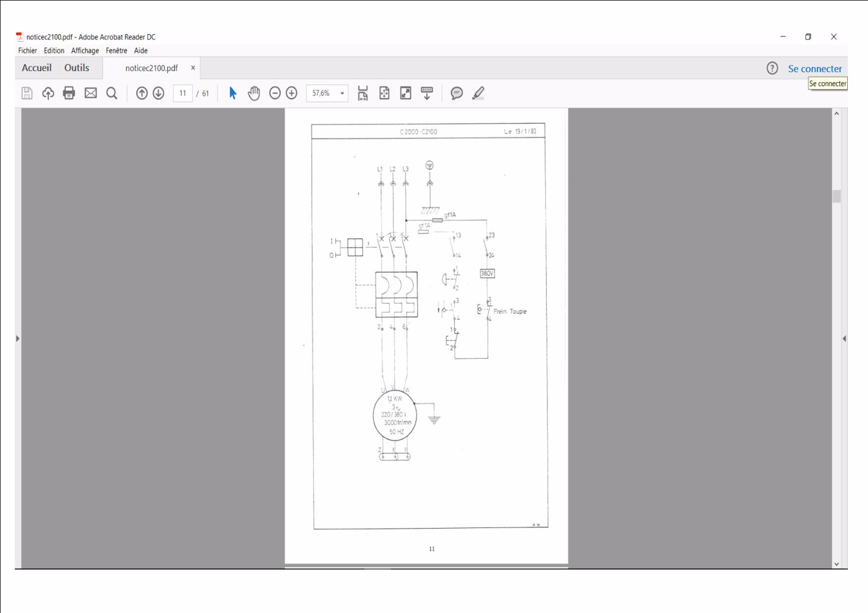
Task: Add a comment with speech bubble
Action: (457, 93)
